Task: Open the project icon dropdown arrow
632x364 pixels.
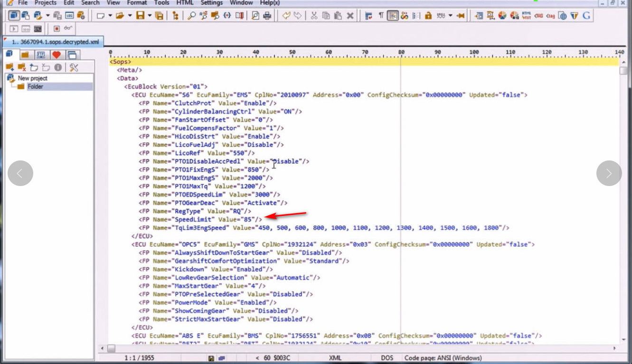Action: tap(47, 16)
